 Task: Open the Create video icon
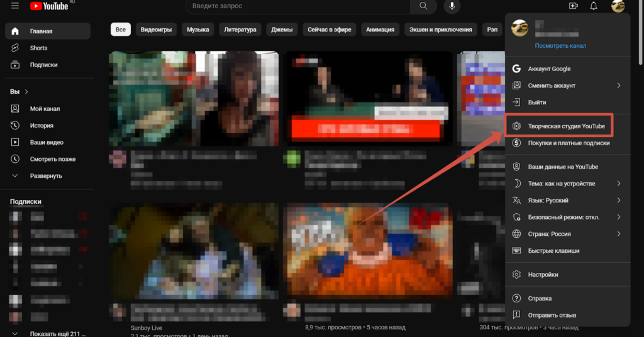coord(573,6)
